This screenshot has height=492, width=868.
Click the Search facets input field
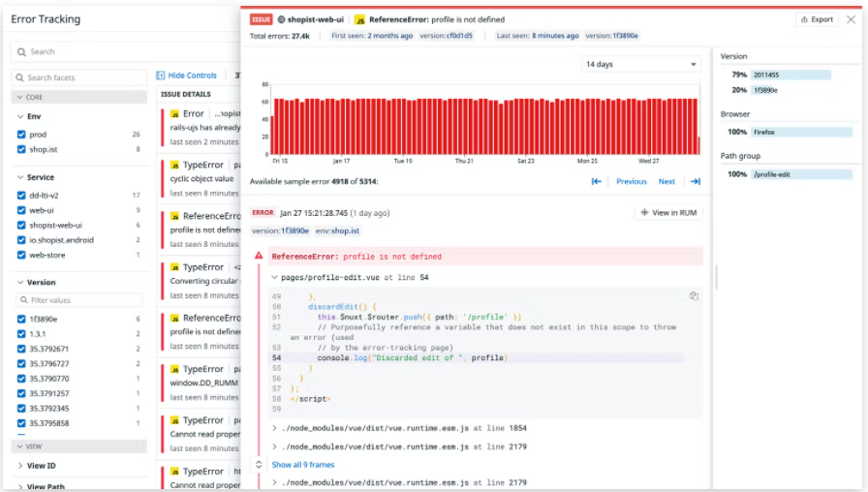click(x=79, y=78)
